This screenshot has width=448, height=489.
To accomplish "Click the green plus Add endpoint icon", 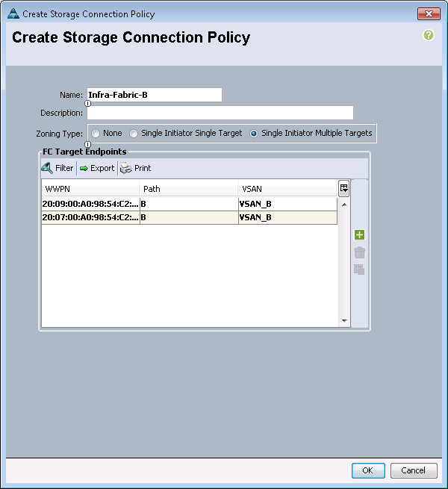I will (359, 235).
